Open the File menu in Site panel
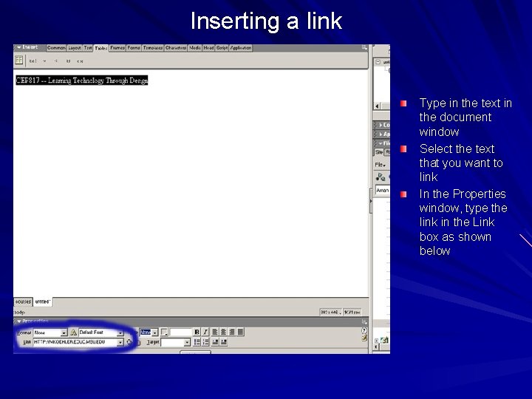532x399 pixels. tap(380, 165)
